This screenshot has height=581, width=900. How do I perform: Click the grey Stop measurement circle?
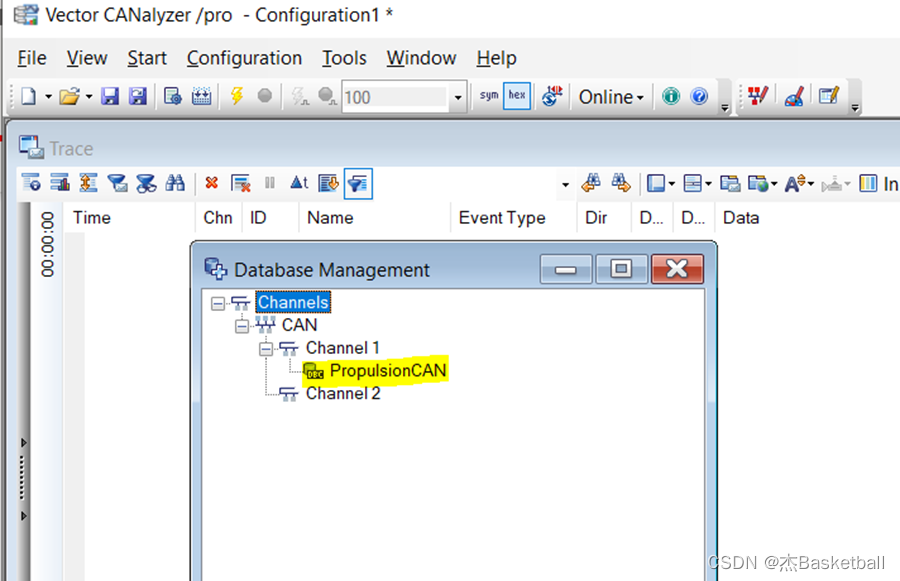(265, 95)
